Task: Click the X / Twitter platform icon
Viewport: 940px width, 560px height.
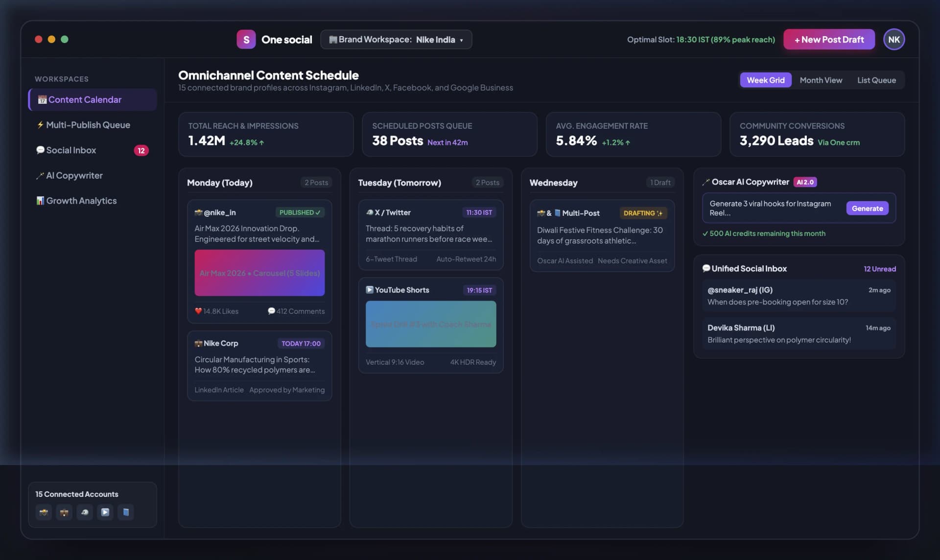Action: click(370, 212)
